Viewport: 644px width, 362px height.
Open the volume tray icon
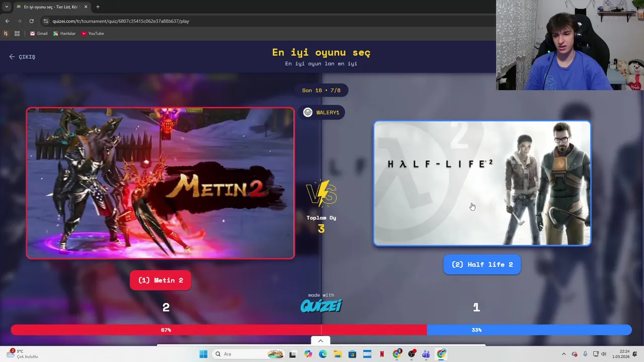[x=604, y=354]
